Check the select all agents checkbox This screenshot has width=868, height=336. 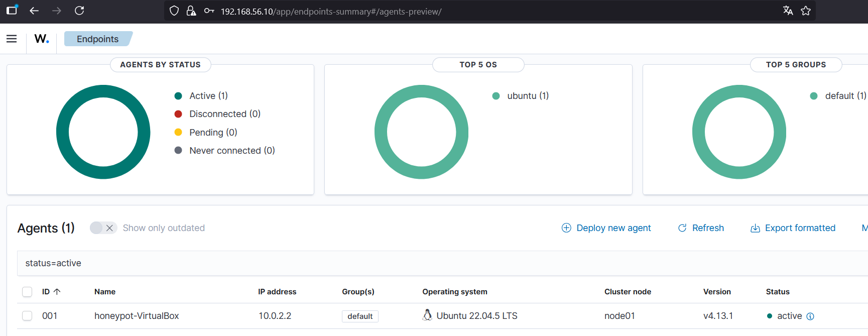(27, 292)
